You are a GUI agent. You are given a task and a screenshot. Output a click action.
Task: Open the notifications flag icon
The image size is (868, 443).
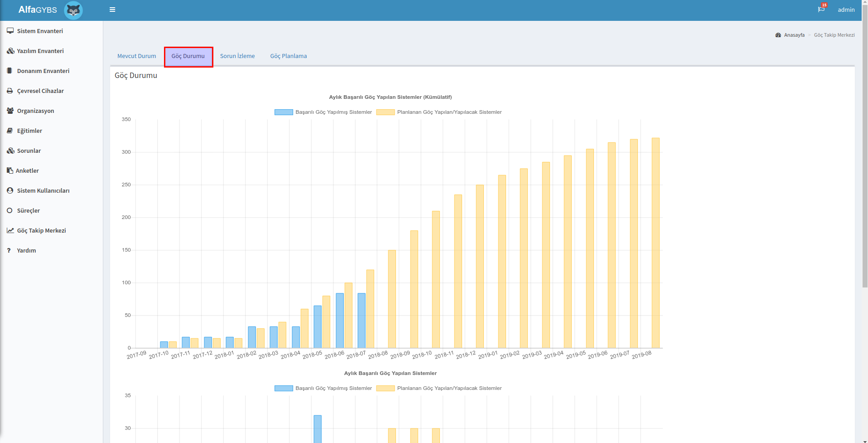tap(821, 10)
